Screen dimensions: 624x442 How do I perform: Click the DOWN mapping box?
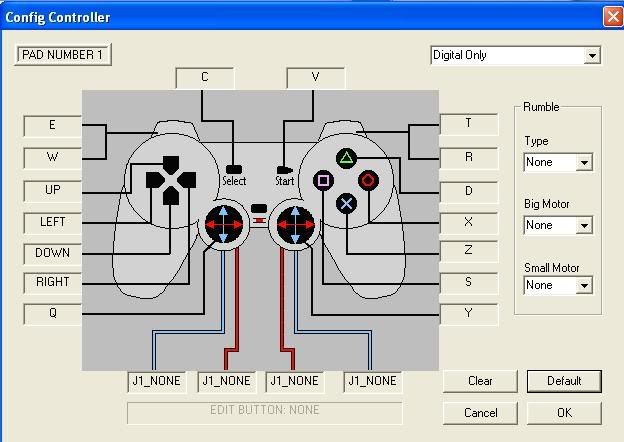(53, 253)
